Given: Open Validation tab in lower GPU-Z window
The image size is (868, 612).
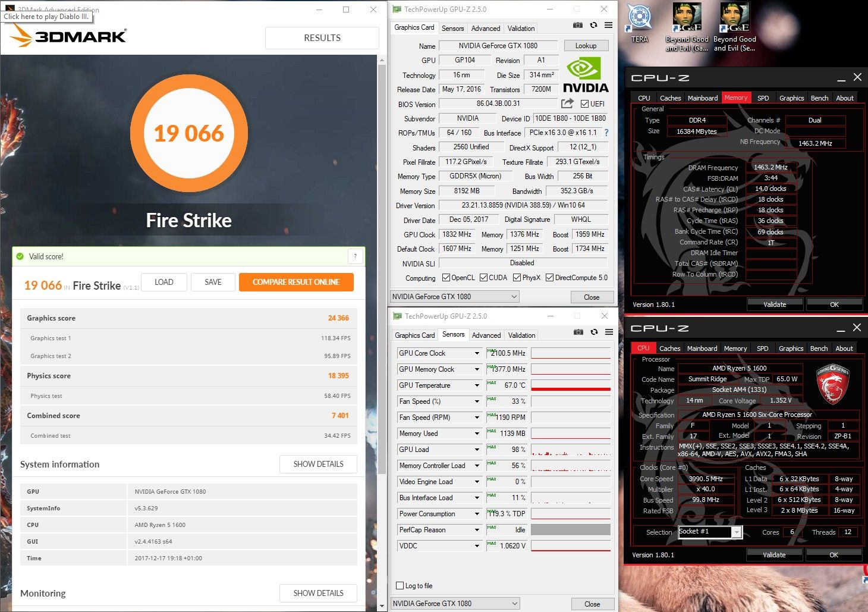Looking at the screenshot, I should point(522,335).
